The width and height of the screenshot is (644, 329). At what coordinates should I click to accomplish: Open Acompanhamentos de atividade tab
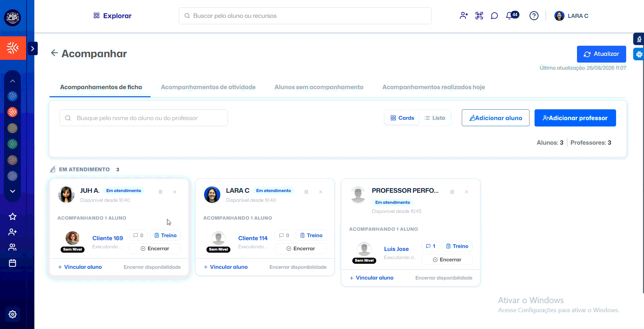[x=208, y=87]
